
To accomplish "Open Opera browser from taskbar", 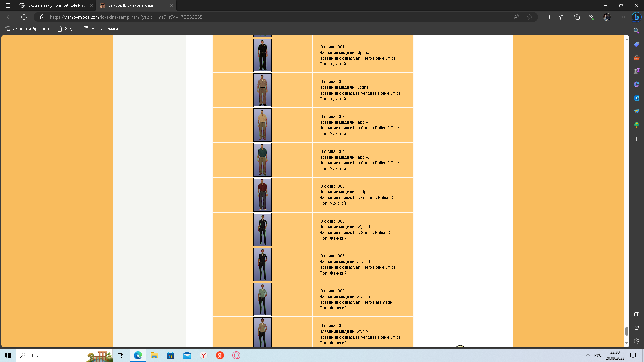I will 236,355.
